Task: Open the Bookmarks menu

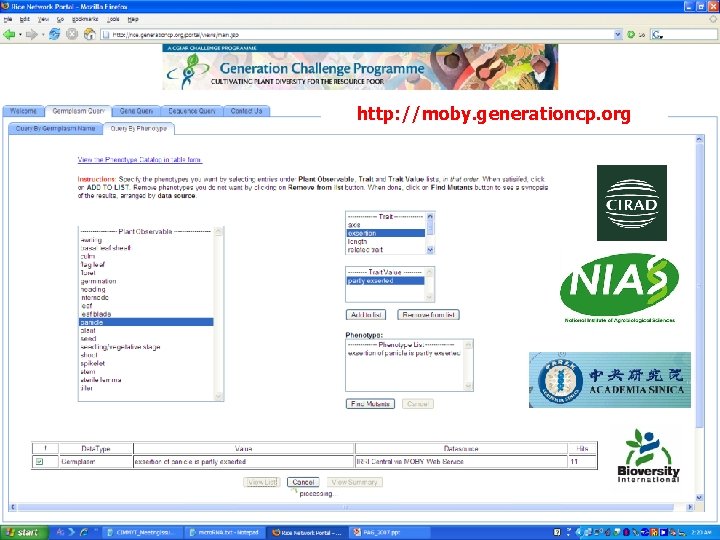Action: 85,19
